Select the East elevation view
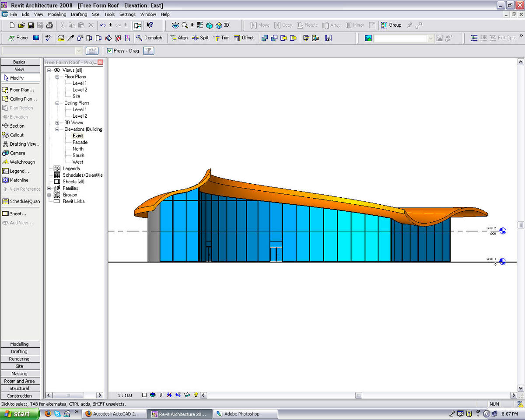The image size is (525, 420). click(x=77, y=136)
